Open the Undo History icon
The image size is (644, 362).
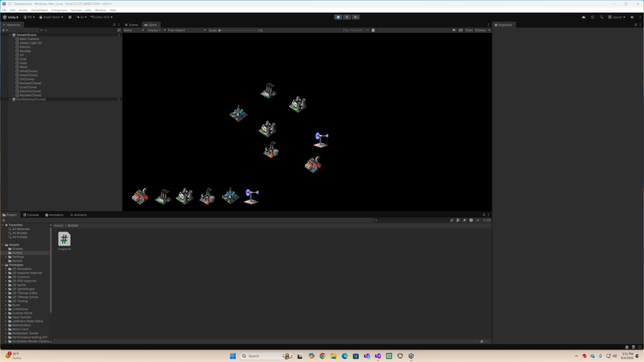click(592, 17)
